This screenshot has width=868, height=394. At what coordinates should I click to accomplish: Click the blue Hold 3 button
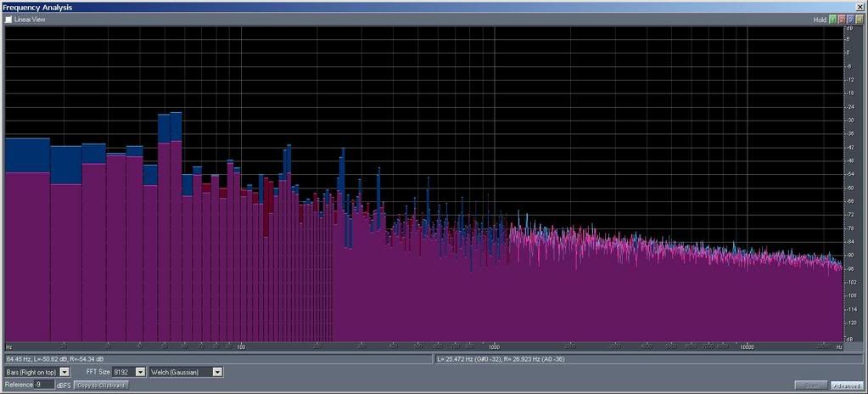850,20
